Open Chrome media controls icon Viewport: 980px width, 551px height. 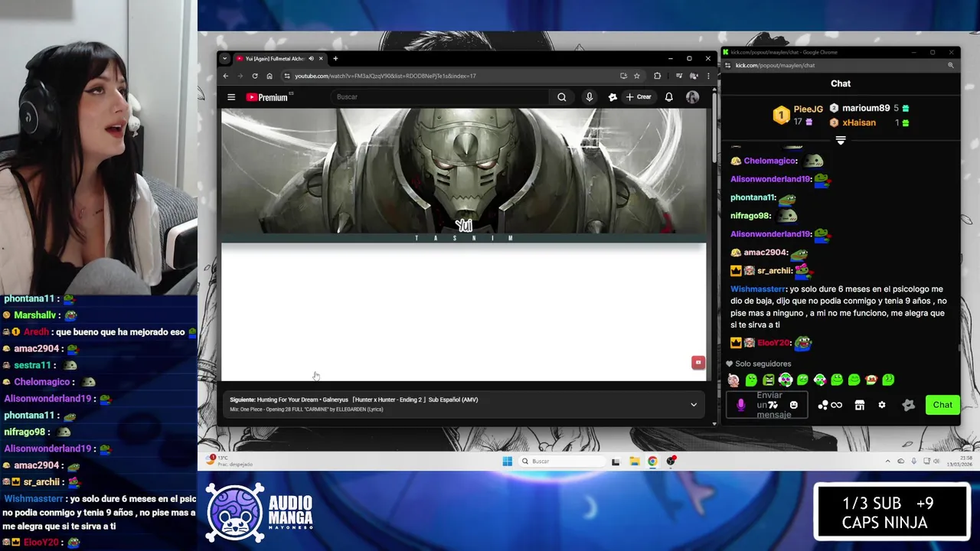tap(679, 76)
